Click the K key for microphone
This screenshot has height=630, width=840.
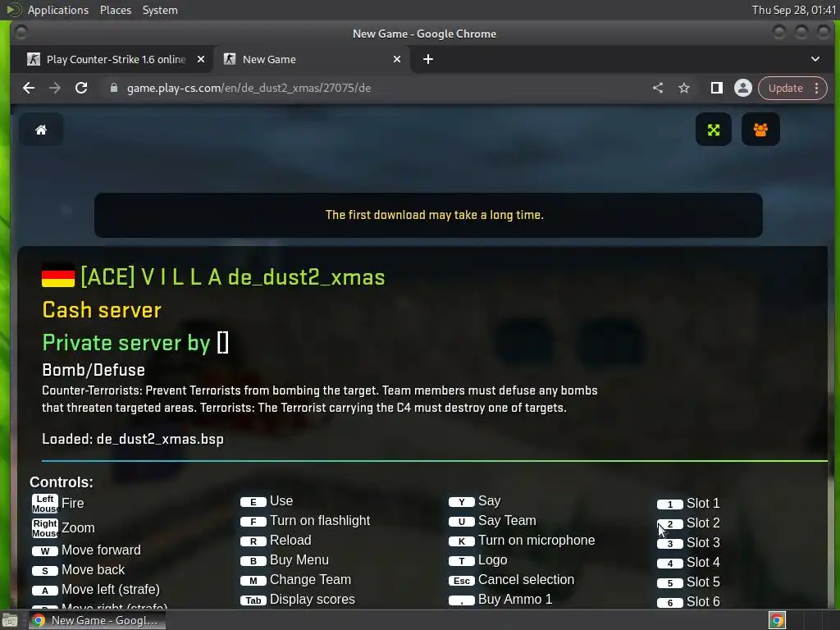pyautogui.click(x=462, y=541)
